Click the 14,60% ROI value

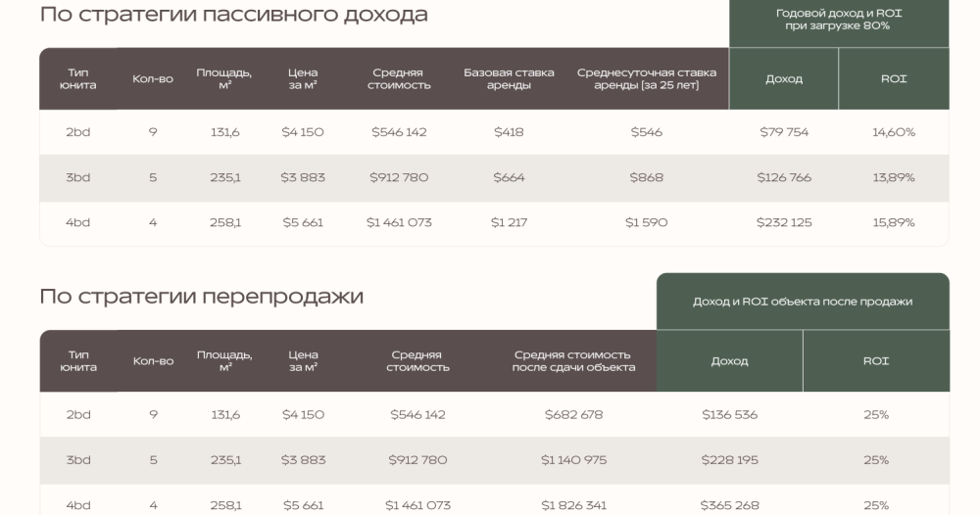[893, 132]
